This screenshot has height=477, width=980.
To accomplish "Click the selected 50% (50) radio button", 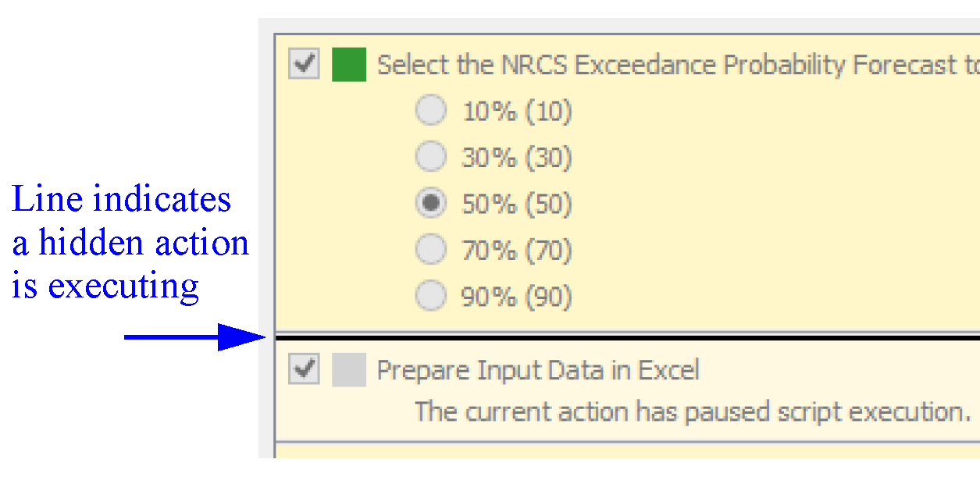I will tap(431, 204).
